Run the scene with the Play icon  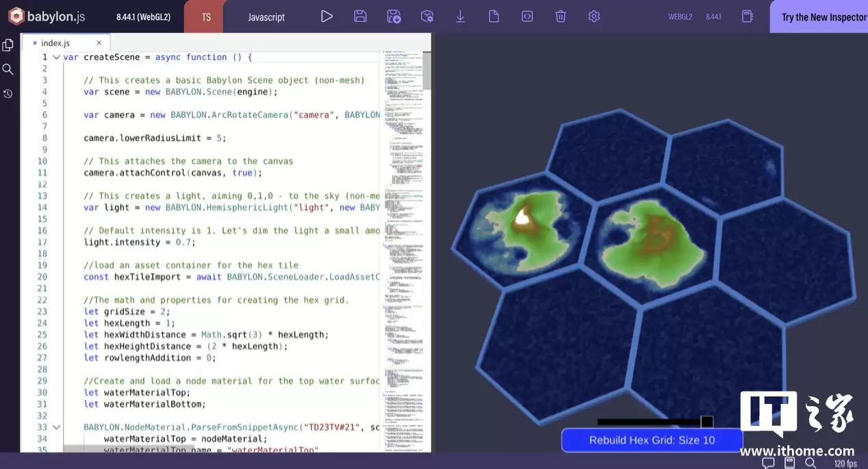click(x=327, y=16)
